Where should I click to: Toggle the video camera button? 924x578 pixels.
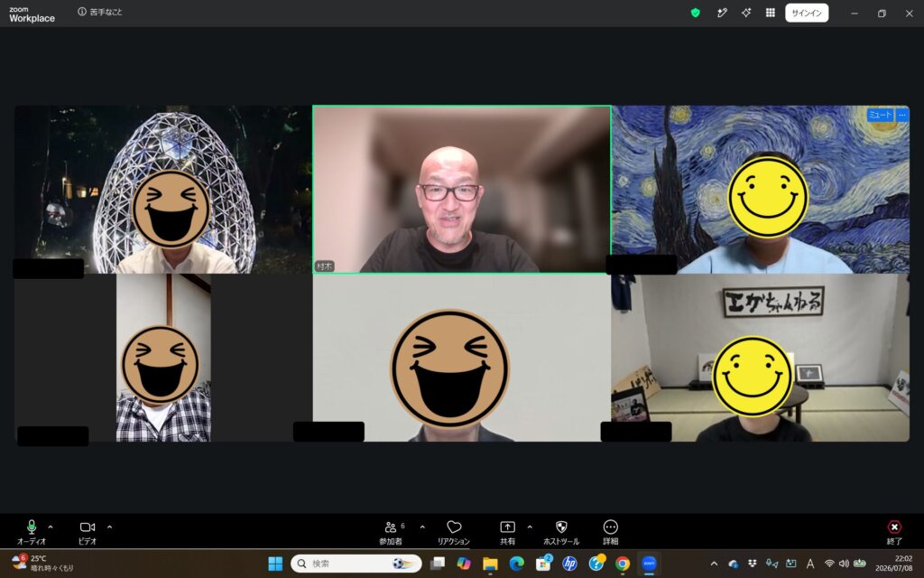(x=88, y=531)
